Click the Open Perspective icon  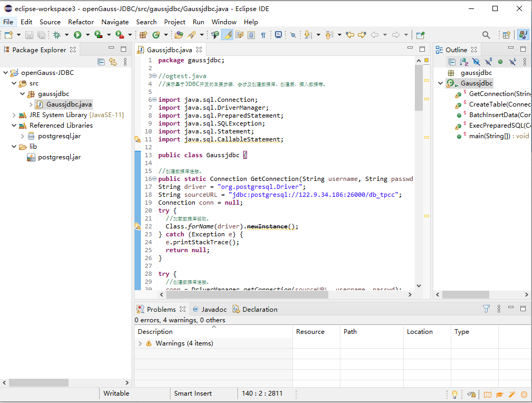click(x=506, y=35)
